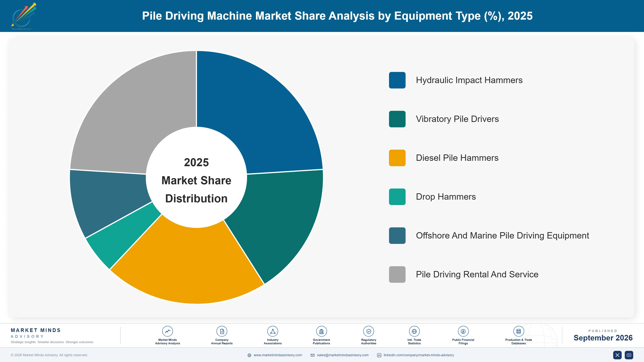The height and width of the screenshot is (362, 644).
Task: Click the 'September 2026' published date
Action: pos(603,338)
